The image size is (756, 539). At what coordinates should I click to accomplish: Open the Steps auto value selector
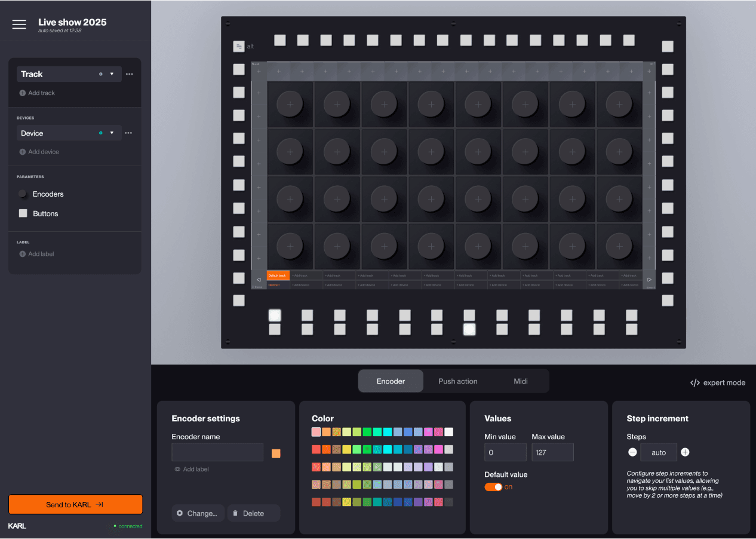pos(659,452)
